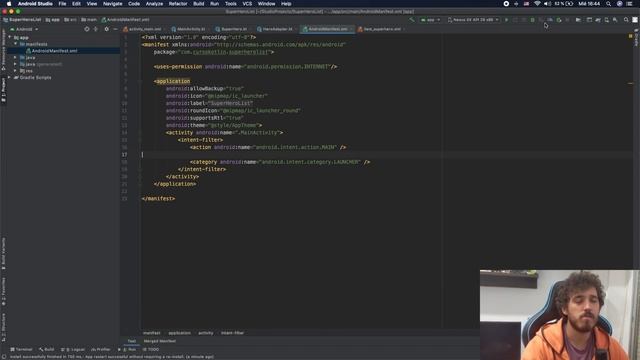This screenshot has width=640, height=360.
Task: Run the app with the play icon
Action: (506, 20)
